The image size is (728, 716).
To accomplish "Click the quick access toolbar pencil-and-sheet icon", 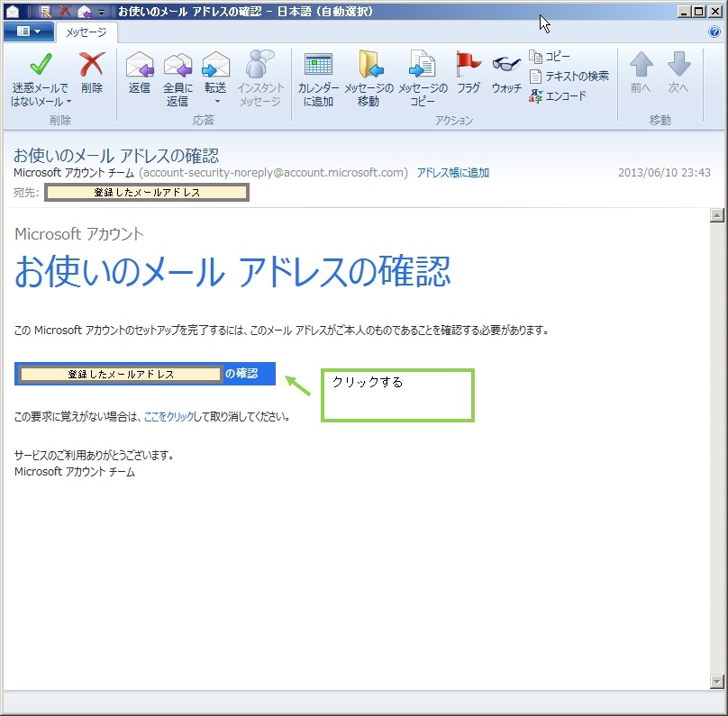I will [44, 11].
